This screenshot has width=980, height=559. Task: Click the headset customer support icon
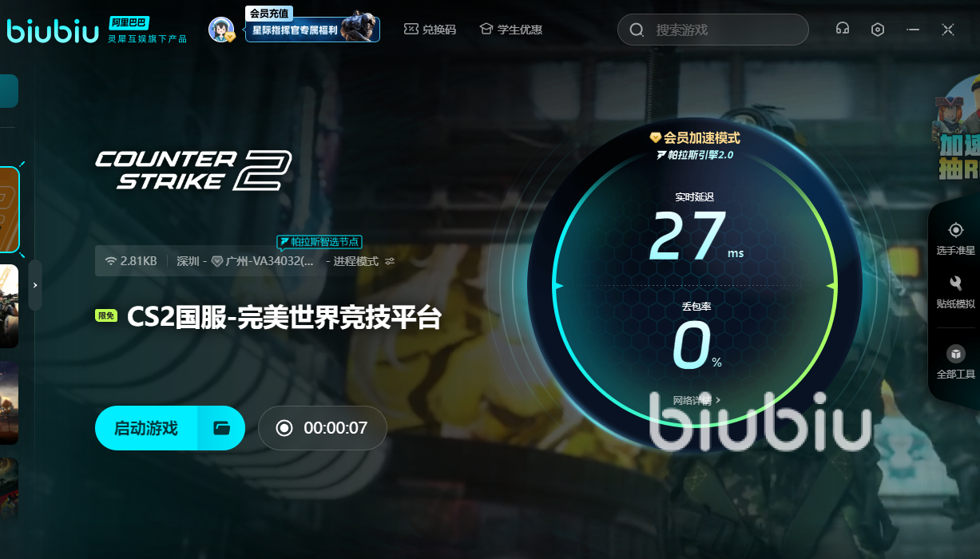[x=842, y=30]
